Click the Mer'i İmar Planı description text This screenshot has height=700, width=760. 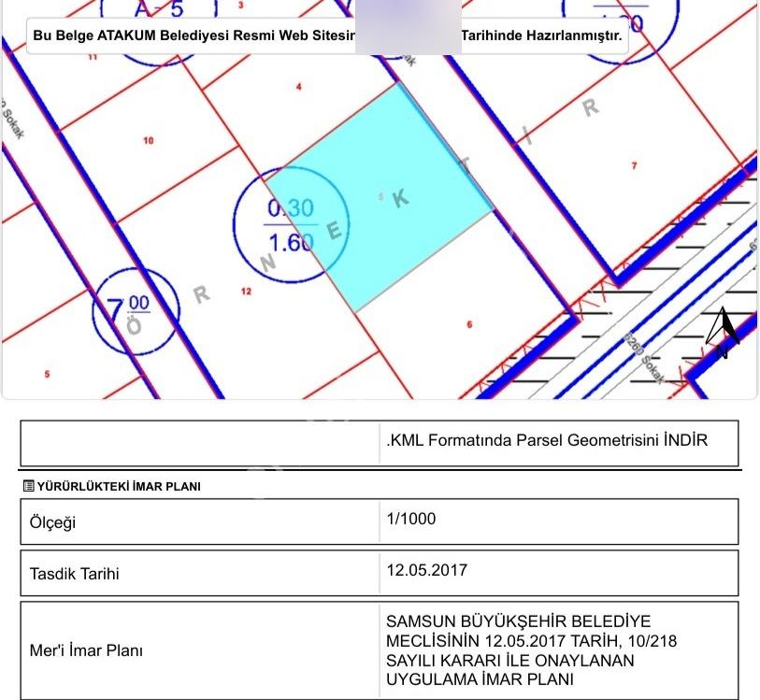[x=531, y=650]
